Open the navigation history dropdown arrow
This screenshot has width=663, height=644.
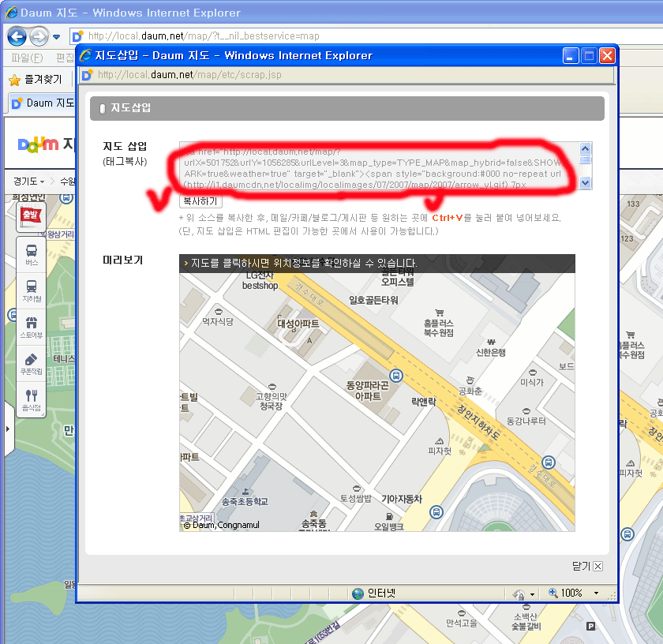pos(57,37)
